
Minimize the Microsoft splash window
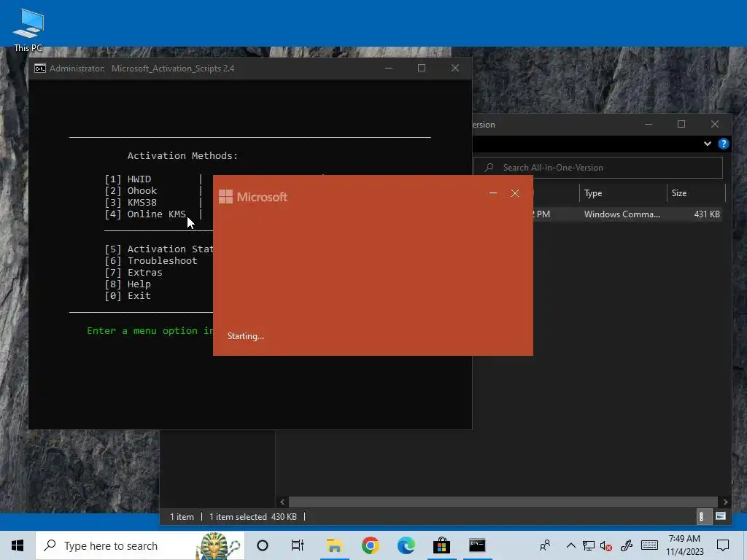(x=493, y=193)
